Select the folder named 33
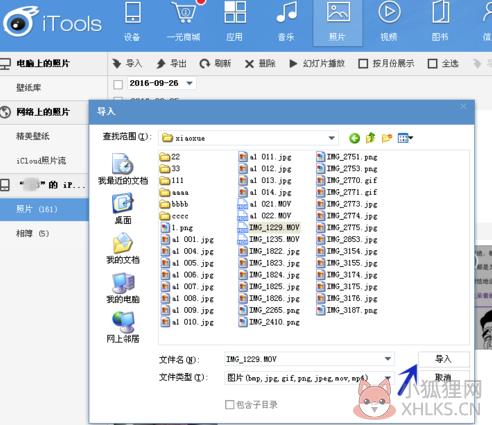 point(170,168)
